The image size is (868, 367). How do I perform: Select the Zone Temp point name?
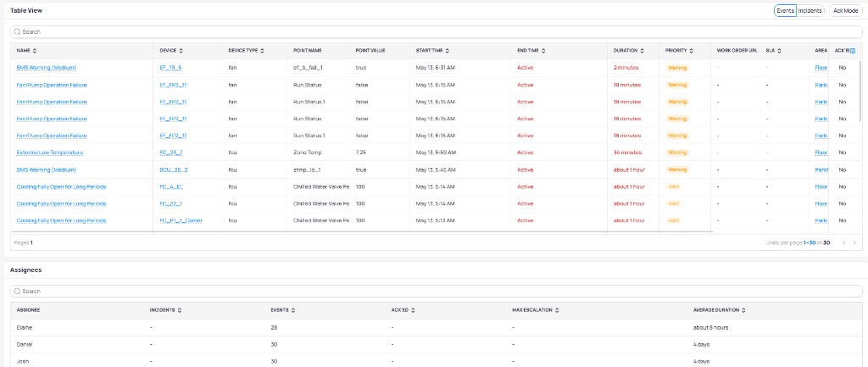tap(307, 153)
